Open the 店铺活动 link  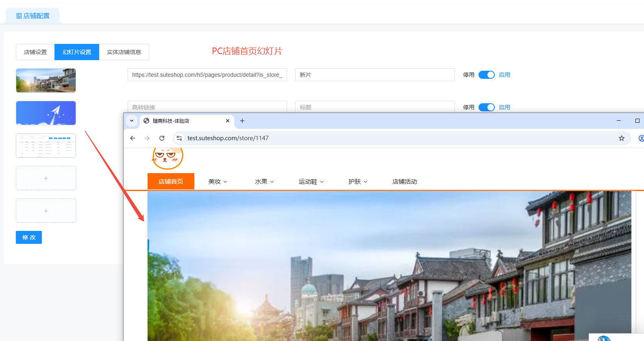[x=405, y=182]
